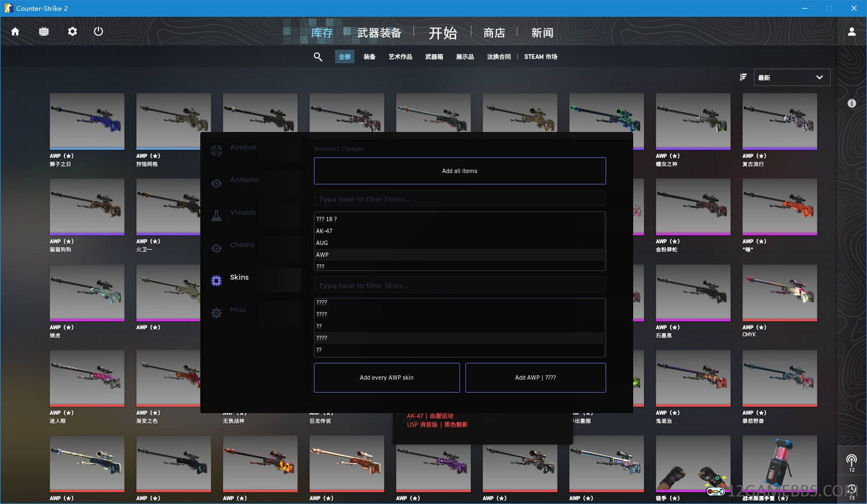This screenshot has height=504, width=867.
Task: Select '??? 18 ?' item entry
Action: [x=459, y=219]
